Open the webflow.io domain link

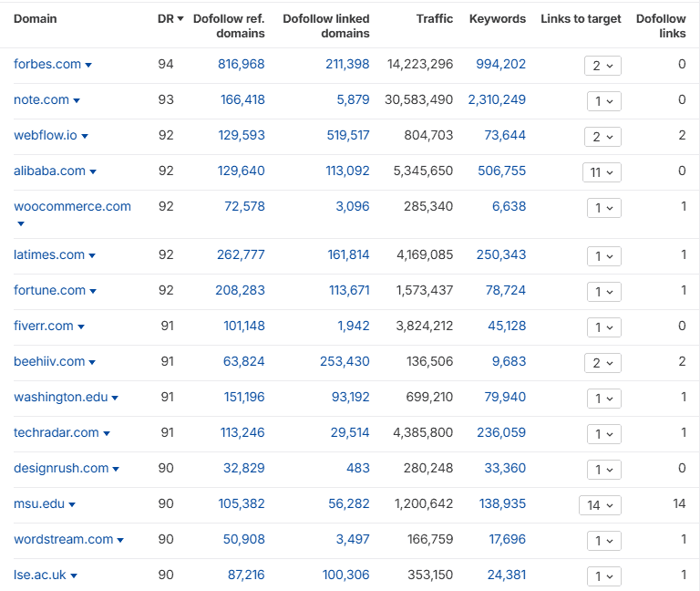[x=46, y=135]
